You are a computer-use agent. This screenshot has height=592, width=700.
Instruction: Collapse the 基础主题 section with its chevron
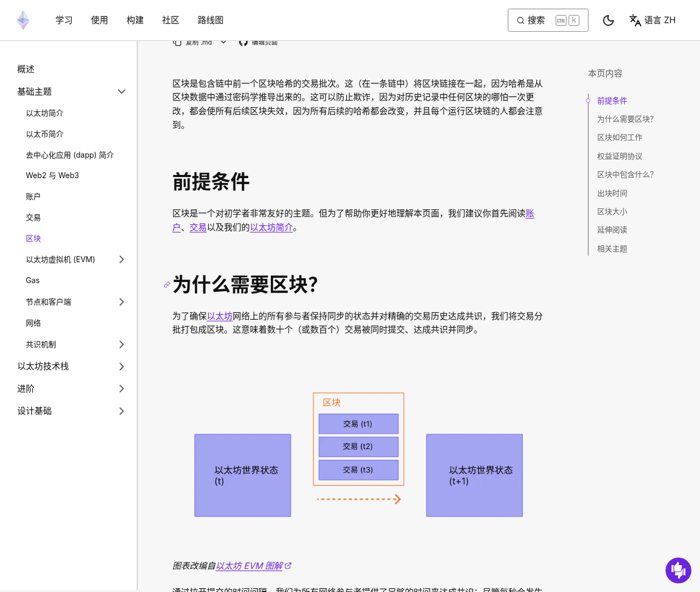[x=121, y=91]
